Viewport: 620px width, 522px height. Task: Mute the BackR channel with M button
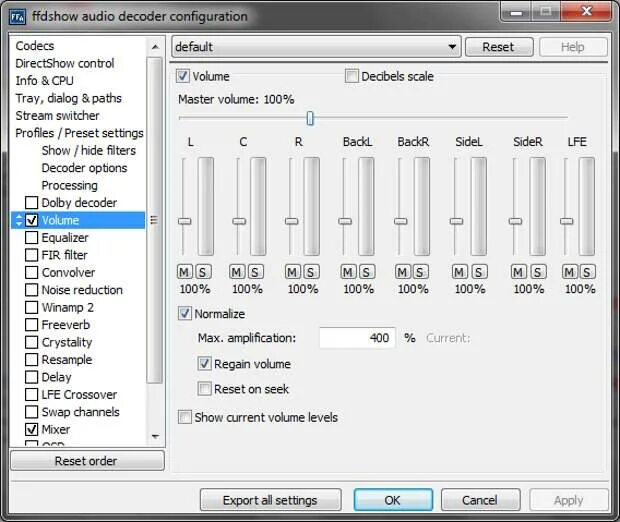point(402,272)
